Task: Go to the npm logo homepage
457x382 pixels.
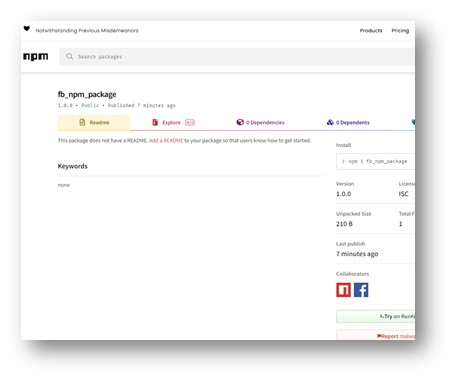Action: pyautogui.click(x=36, y=56)
